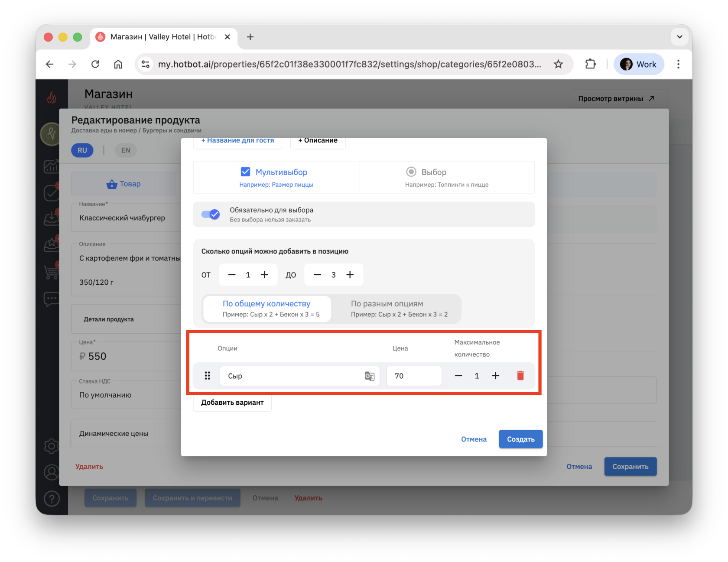Bookmark this page with the star icon
The image size is (728, 562).
coord(558,64)
